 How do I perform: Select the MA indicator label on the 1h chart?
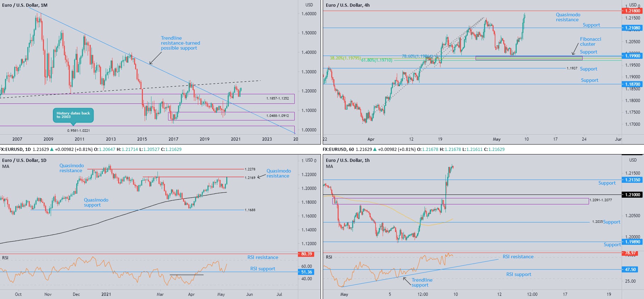click(x=329, y=167)
